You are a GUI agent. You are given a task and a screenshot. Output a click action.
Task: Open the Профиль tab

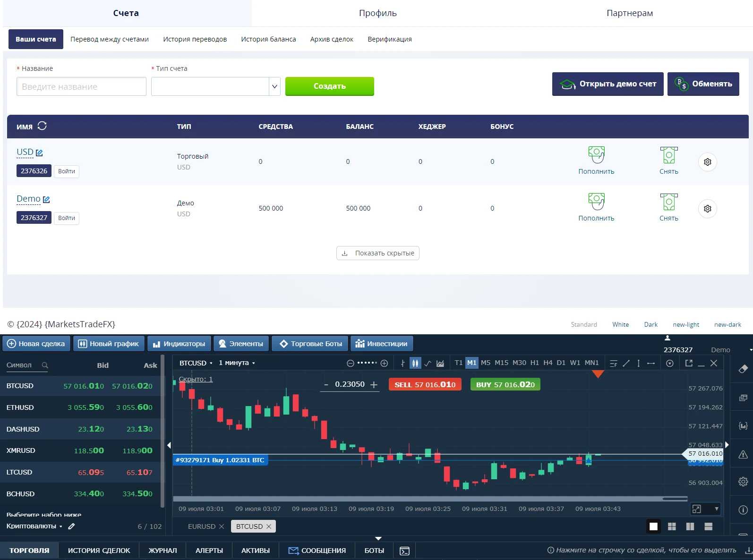pyautogui.click(x=377, y=13)
